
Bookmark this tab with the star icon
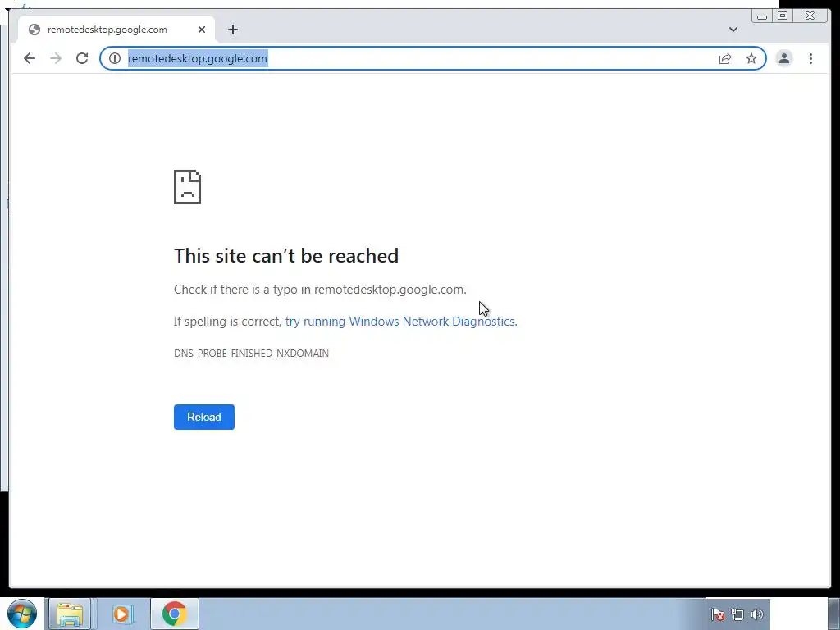click(x=751, y=58)
